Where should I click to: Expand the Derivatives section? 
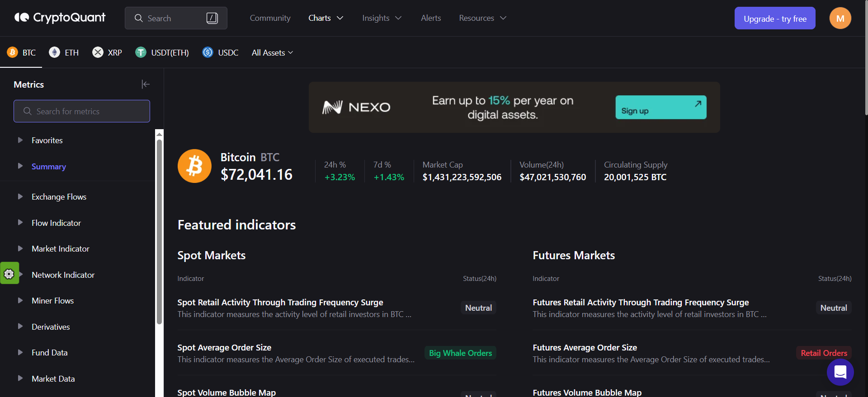tap(20, 326)
